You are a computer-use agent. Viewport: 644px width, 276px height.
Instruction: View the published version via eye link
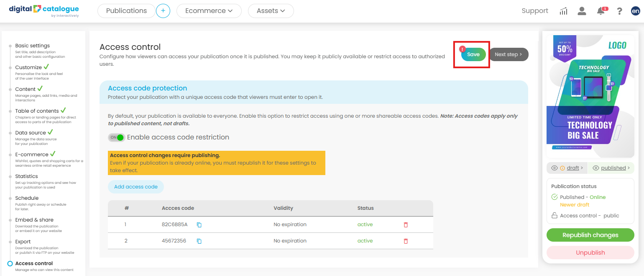click(611, 168)
